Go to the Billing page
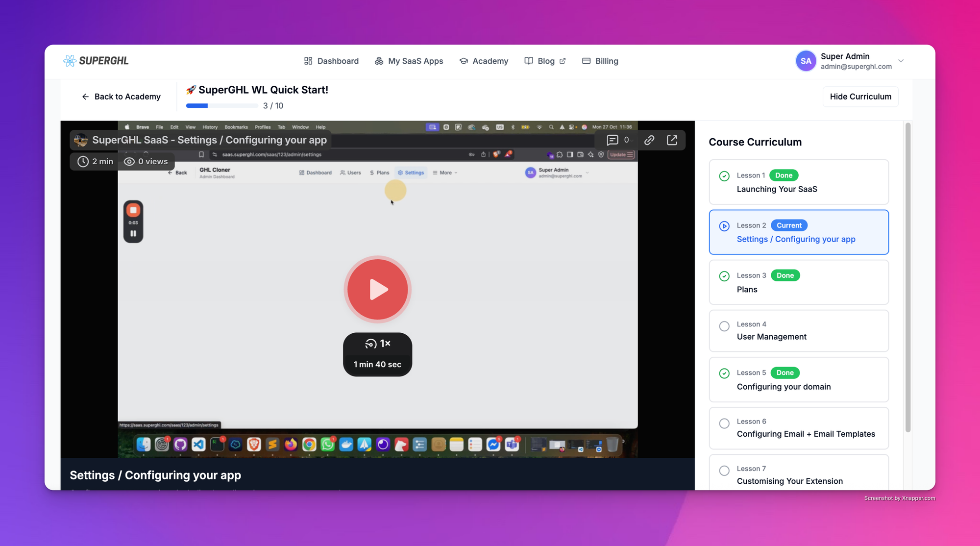This screenshot has height=546, width=980. pyautogui.click(x=600, y=61)
